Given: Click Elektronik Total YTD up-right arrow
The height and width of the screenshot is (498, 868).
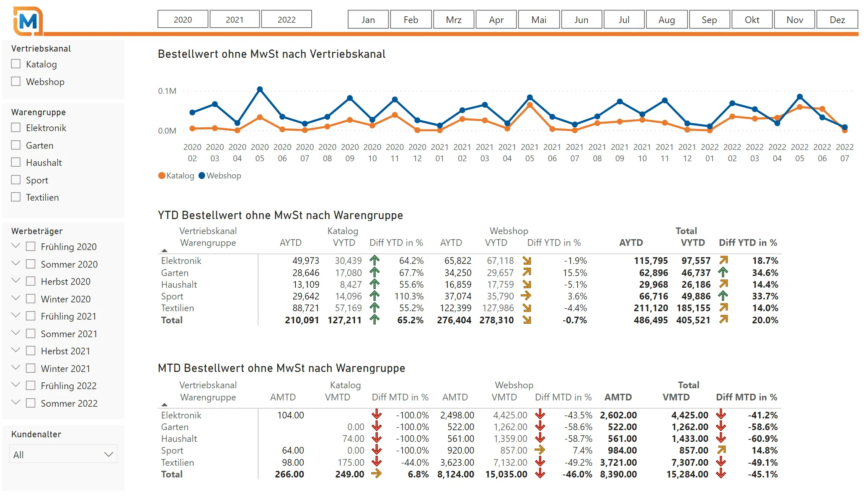Looking at the screenshot, I should click(723, 260).
